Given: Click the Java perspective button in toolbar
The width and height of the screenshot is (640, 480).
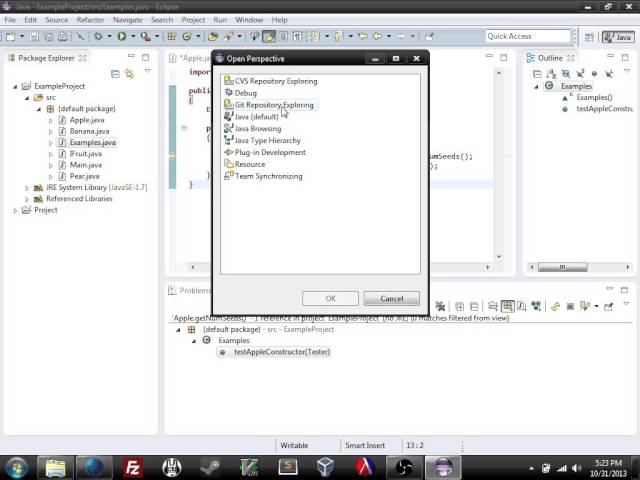Looking at the screenshot, I should pyautogui.click(x=618, y=37).
